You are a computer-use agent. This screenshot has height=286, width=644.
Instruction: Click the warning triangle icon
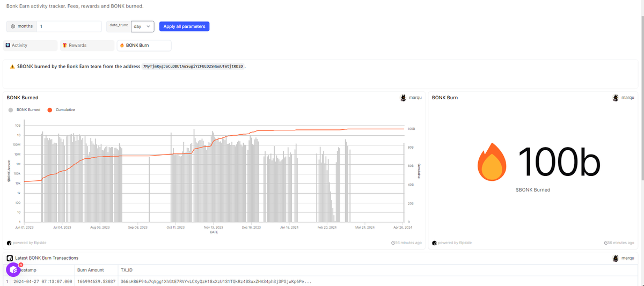(x=12, y=66)
